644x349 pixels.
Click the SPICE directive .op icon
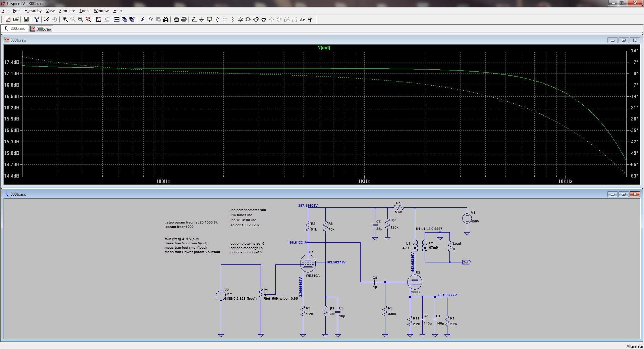[x=310, y=19]
